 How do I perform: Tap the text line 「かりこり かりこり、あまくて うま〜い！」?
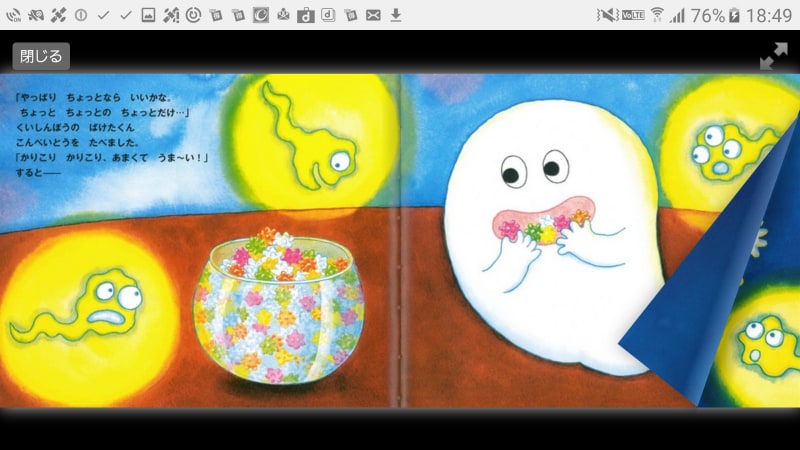tap(112, 158)
